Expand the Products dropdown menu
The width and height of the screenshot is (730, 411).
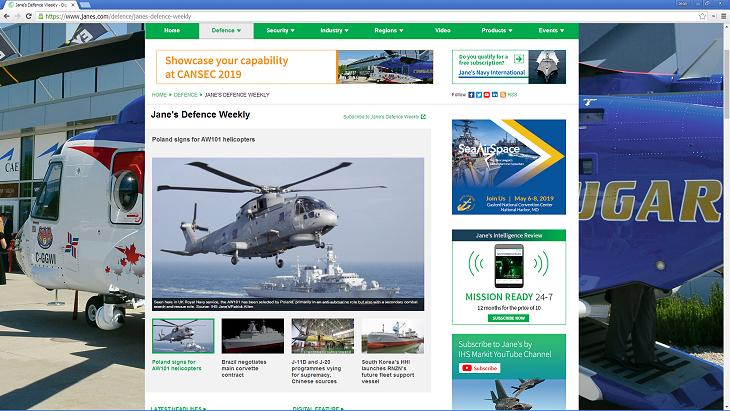pos(497,30)
